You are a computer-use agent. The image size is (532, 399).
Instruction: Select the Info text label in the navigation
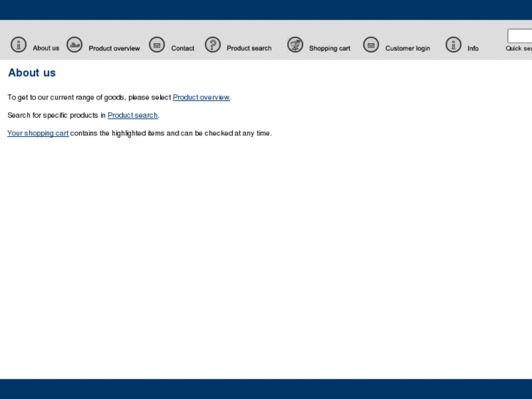point(473,48)
